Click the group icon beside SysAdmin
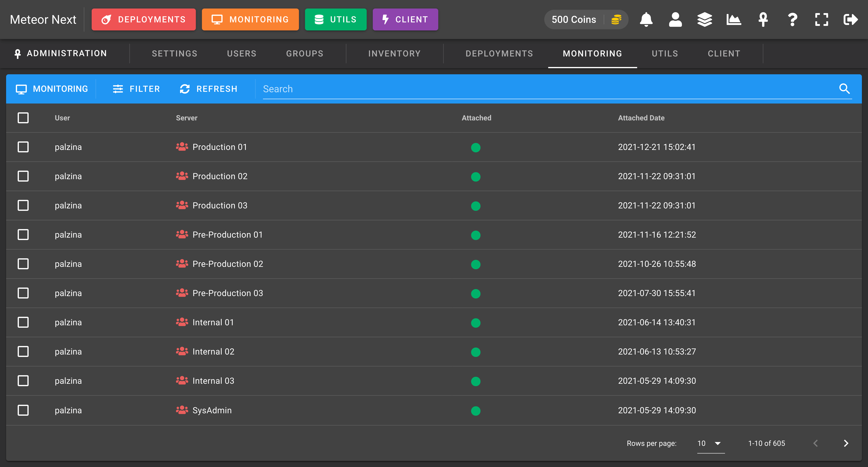The image size is (868, 467). (x=182, y=410)
